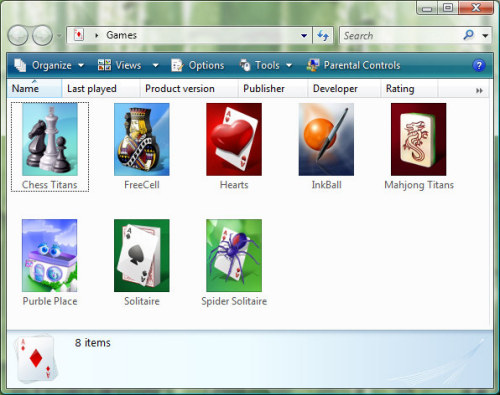The image size is (500, 395).
Task: Expand the breadcrumb arrow before Games
Action: click(x=96, y=35)
